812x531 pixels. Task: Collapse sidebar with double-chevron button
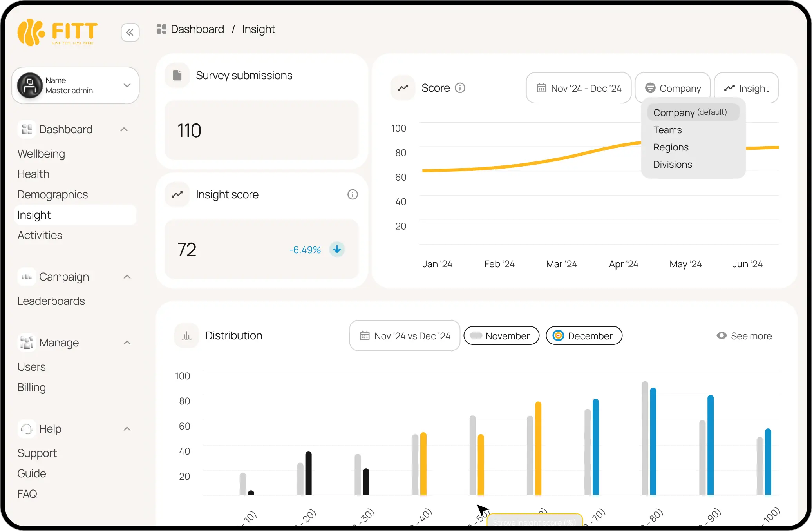[130, 33]
